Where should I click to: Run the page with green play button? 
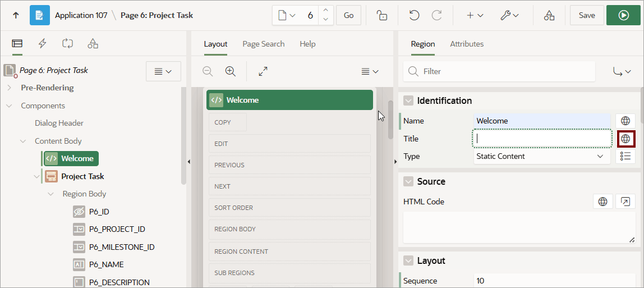click(x=623, y=15)
